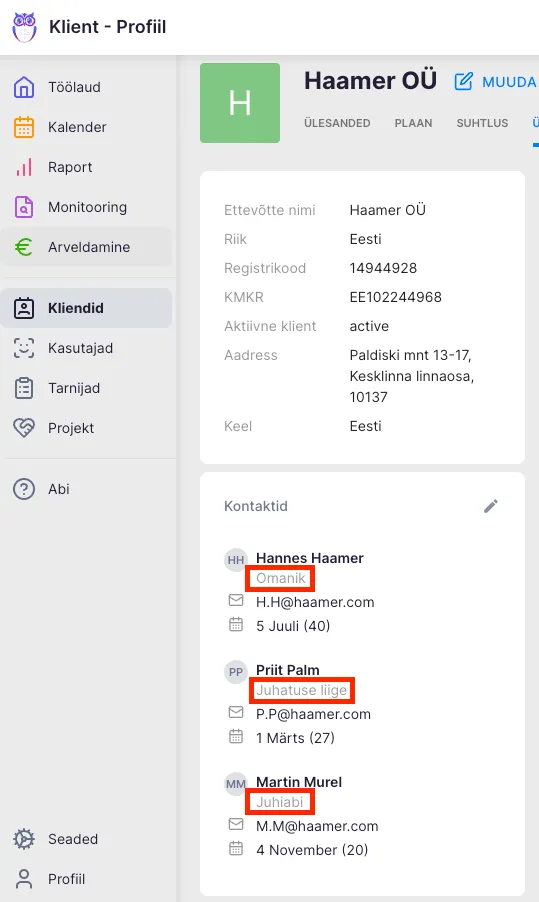Open the Monitooring search-document icon

(x=24, y=207)
